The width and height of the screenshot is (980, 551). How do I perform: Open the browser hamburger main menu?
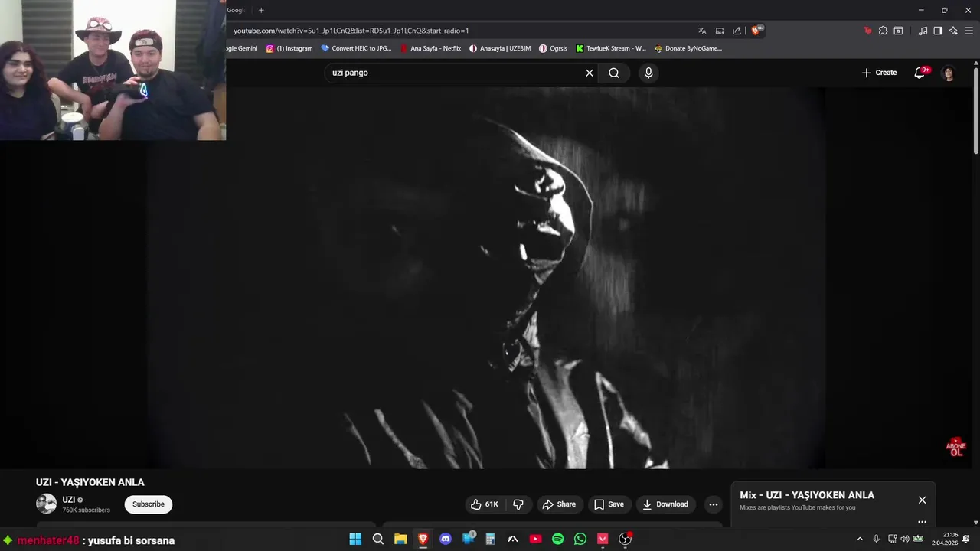969,31
